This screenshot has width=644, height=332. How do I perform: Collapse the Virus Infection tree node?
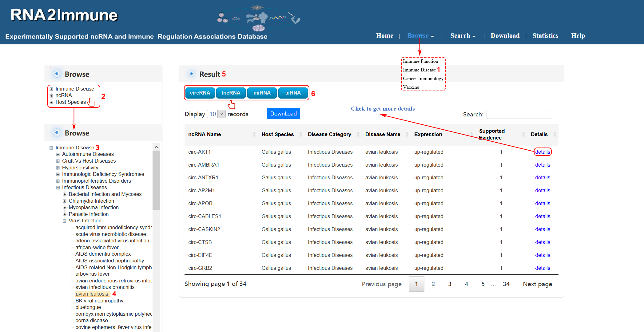point(65,221)
